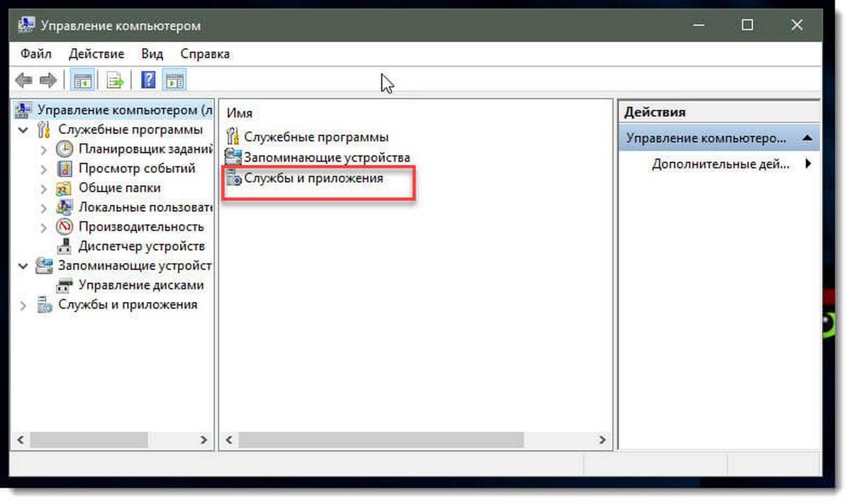Click the window's title bar app icon
This screenshot has width=851, height=504.
point(26,26)
